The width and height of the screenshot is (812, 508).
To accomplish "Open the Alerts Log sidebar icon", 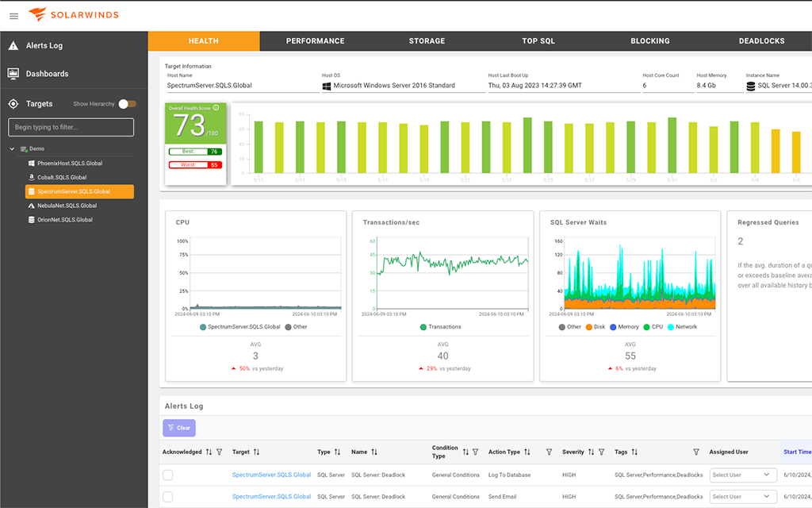I will [x=13, y=45].
